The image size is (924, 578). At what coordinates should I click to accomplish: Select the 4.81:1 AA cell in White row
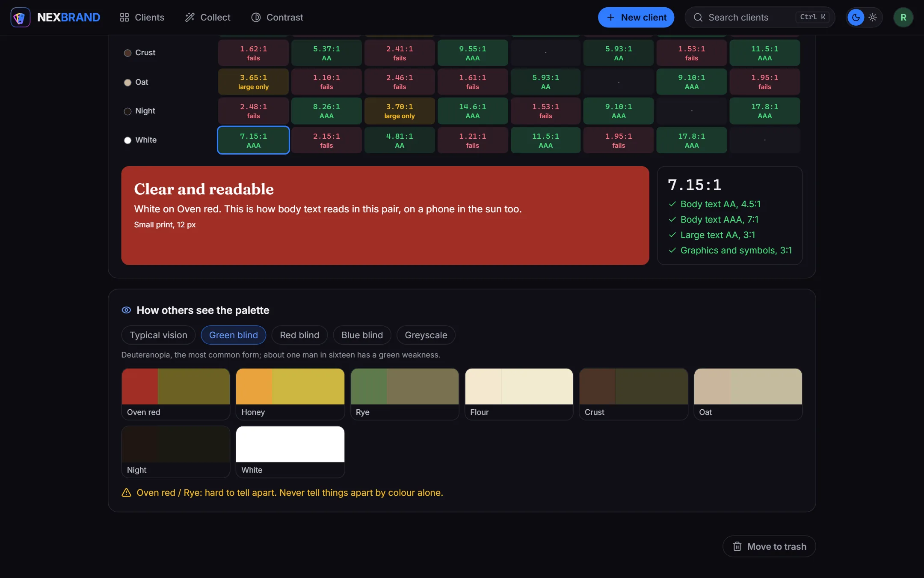point(400,140)
